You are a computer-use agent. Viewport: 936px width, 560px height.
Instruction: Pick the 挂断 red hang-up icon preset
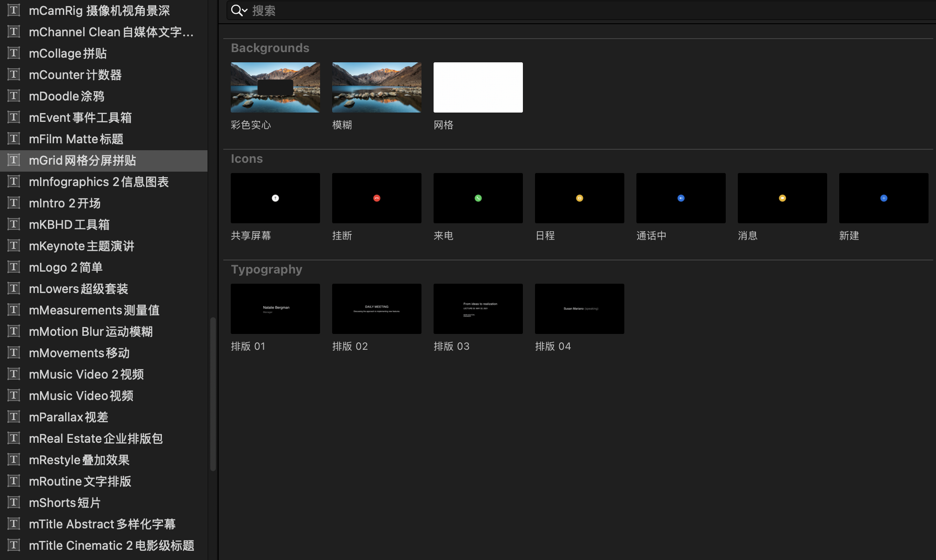pos(377,198)
